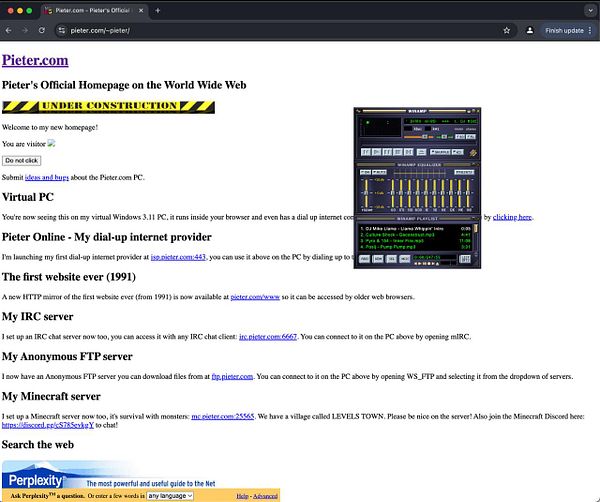Viewport: 600px width, 502px height.
Task: Click Winamp main window menu icon
Action: click(358, 111)
